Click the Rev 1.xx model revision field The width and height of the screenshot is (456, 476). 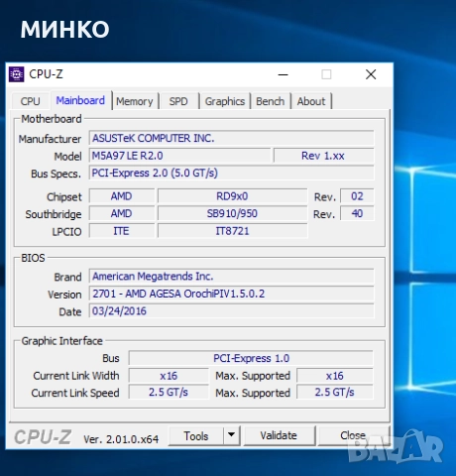coord(324,156)
